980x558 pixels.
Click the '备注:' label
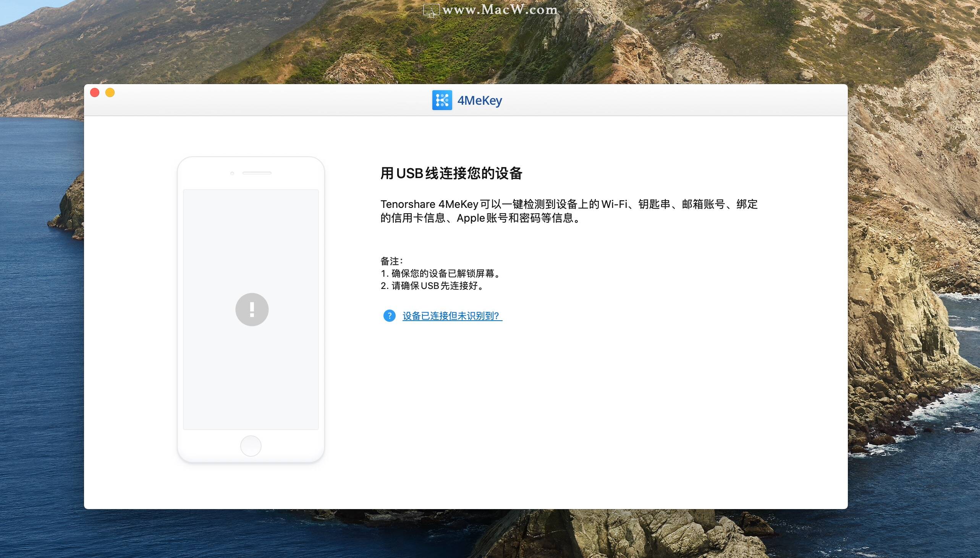point(391,261)
